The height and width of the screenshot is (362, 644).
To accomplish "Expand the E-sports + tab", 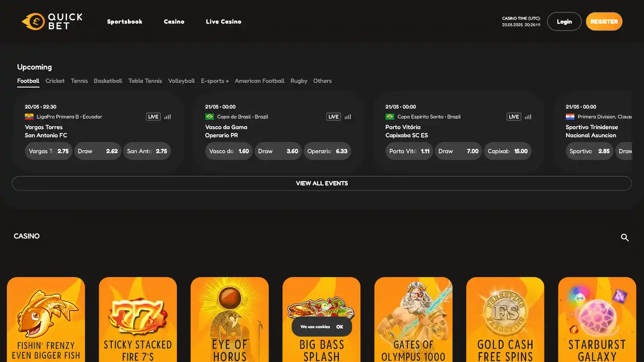I will coord(215,81).
